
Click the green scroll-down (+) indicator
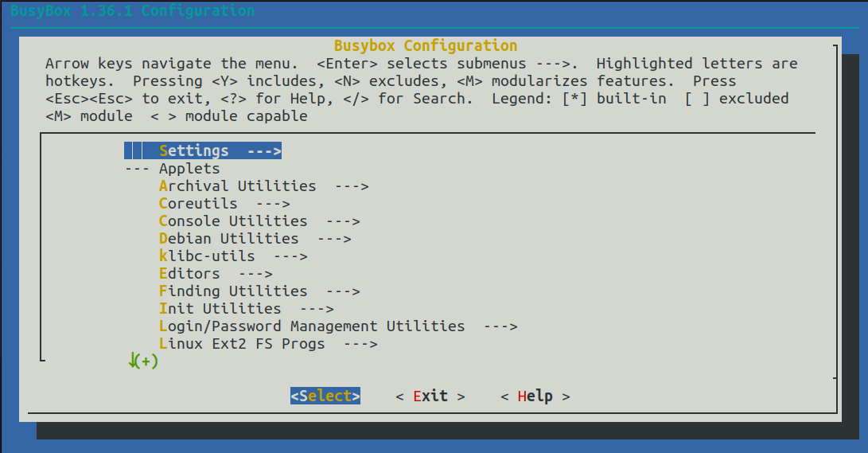[143, 361]
